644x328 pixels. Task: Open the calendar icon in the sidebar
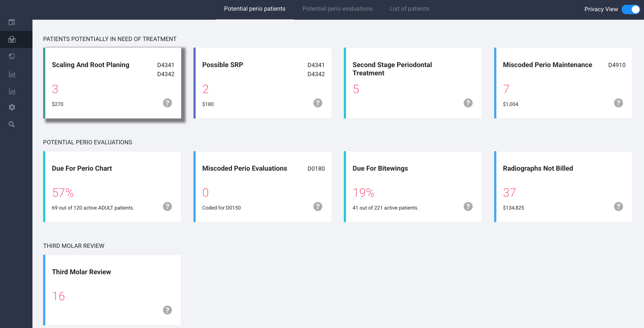[x=12, y=22]
